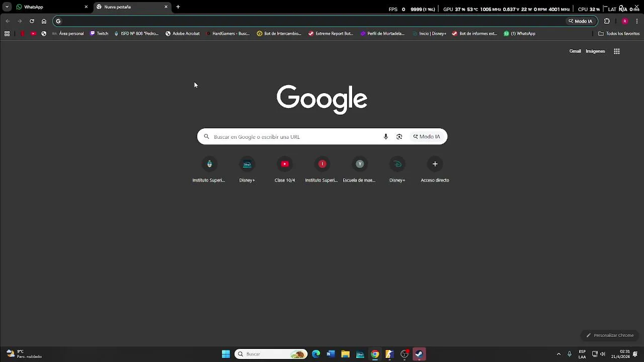The width and height of the screenshot is (644, 362).
Task: Open Bot de Intercambio... bookmark
Action: (279, 34)
